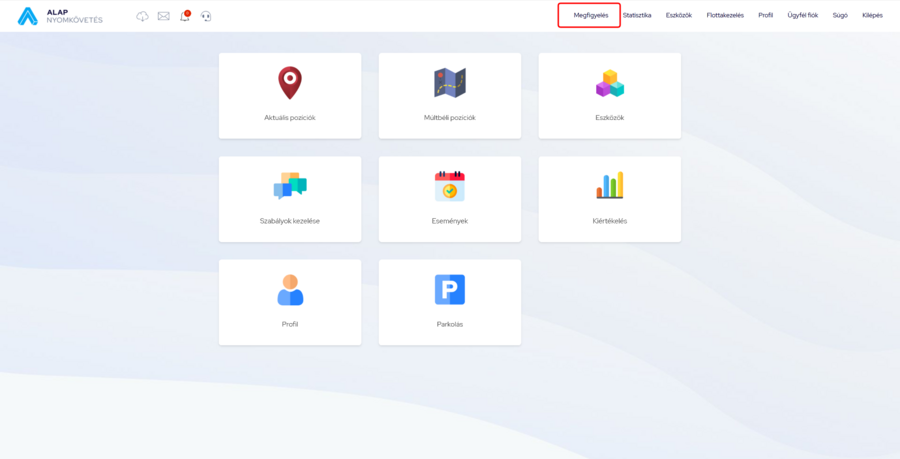The height and width of the screenshot is (459, 900).
Task: Expand the Flottakezelés menu
Action: [725, 15]
